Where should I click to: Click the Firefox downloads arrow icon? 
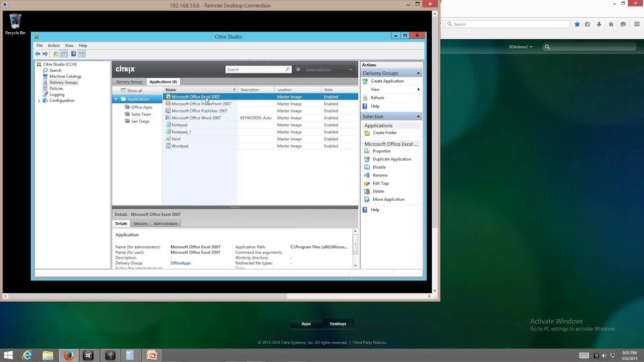pyautogui.click(x=599, y=24)
